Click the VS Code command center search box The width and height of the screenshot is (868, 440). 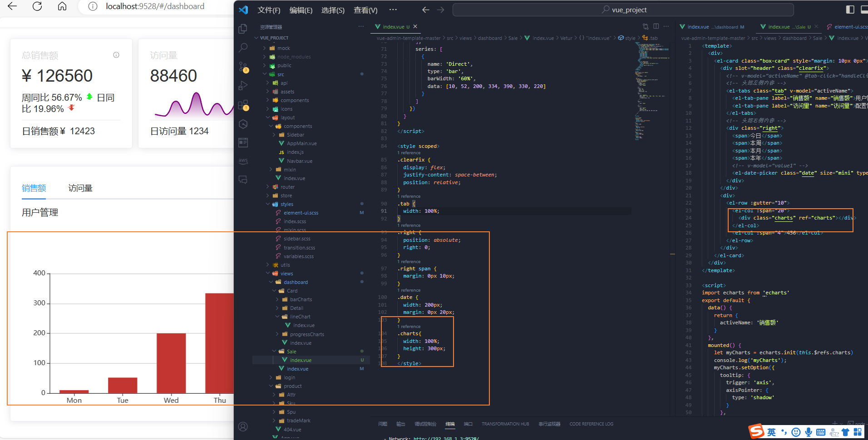click(x=623, y=10)
